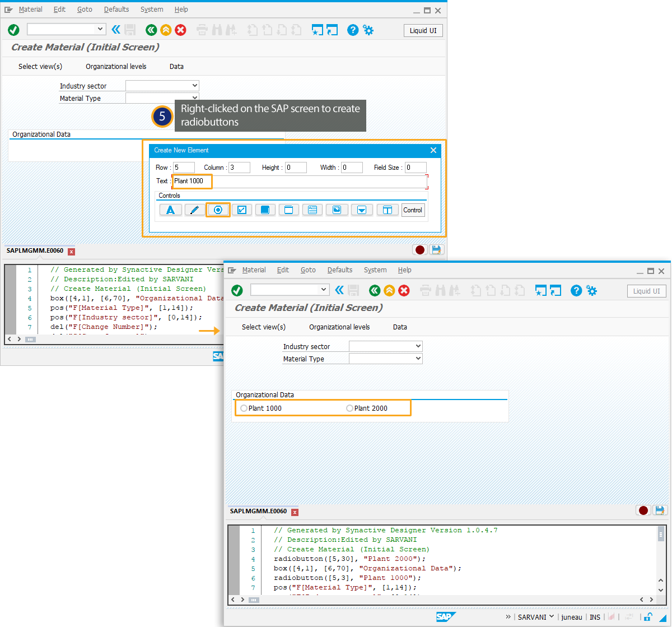Close the SAPLMGMM.E0060 tab in lower-right panel
The width and height of the screenshot is (672, 627).
(295, 512)
